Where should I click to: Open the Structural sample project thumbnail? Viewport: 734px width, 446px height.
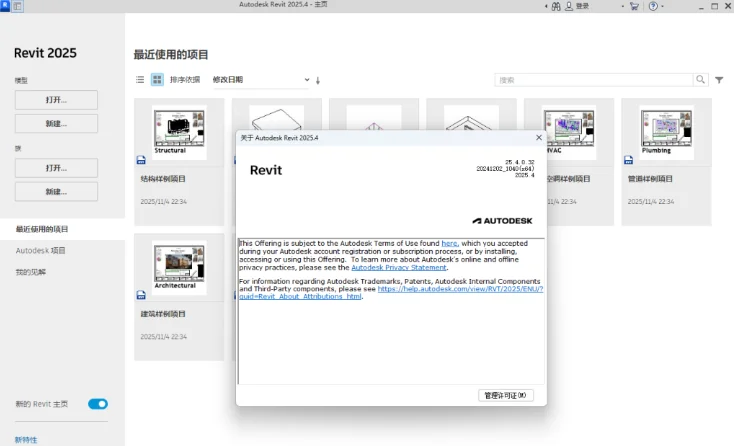click(x=179, y=132)
